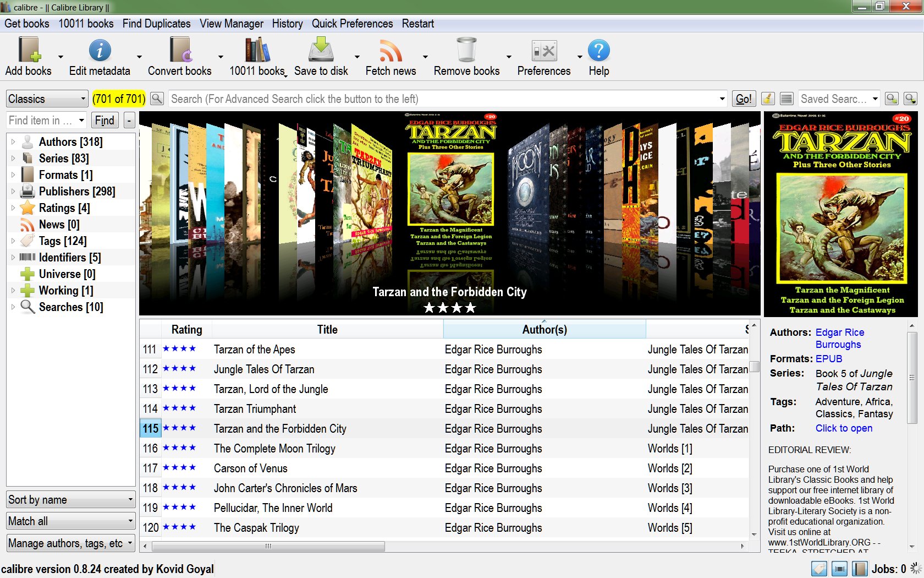The image size is (924, 578).
Task: Sort by the Title column header
Action: click(327, 329)
